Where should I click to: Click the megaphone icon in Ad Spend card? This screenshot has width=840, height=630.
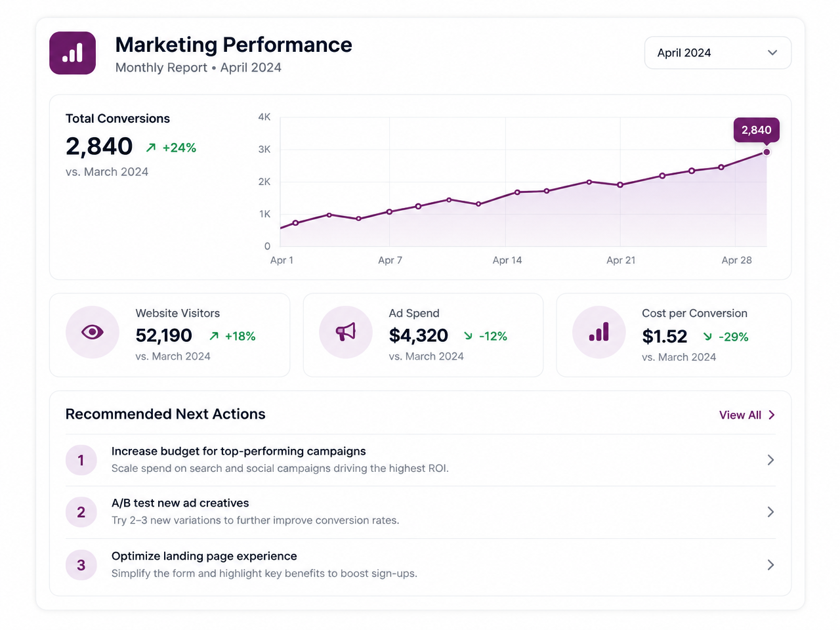[346, 332]
